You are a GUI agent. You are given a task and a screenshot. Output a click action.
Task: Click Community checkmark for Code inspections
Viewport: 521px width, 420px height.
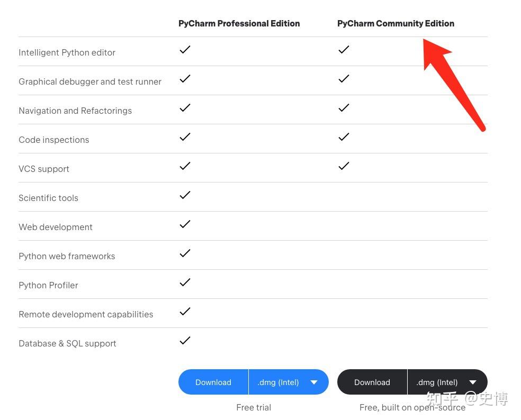344,137
